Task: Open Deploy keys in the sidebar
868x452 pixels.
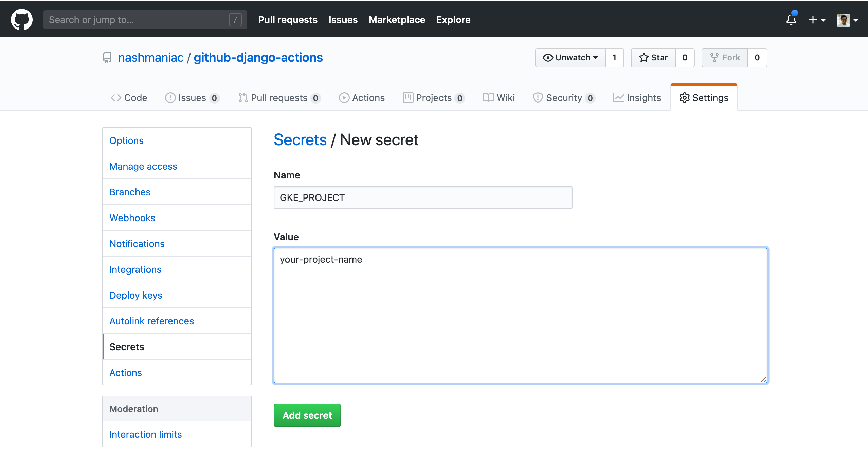Action: (135, 295)
